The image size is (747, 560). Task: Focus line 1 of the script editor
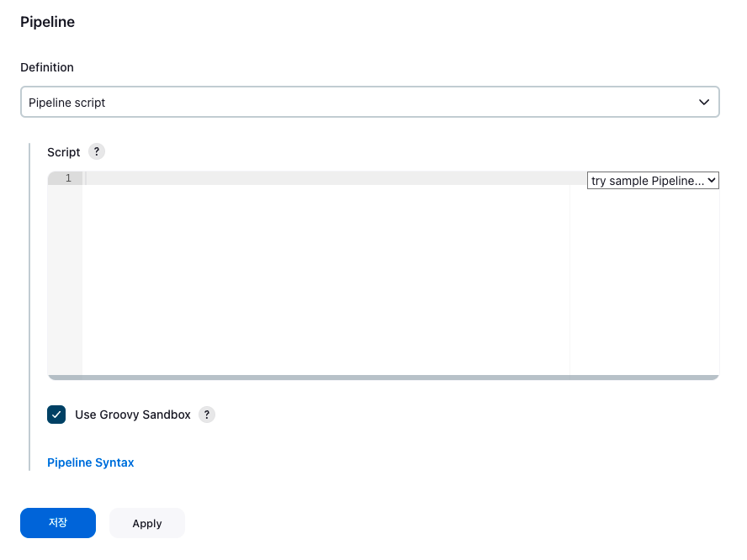[333, 178]
